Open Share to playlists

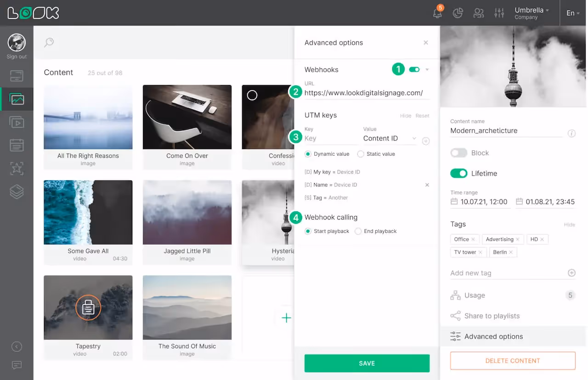(491, 316)
